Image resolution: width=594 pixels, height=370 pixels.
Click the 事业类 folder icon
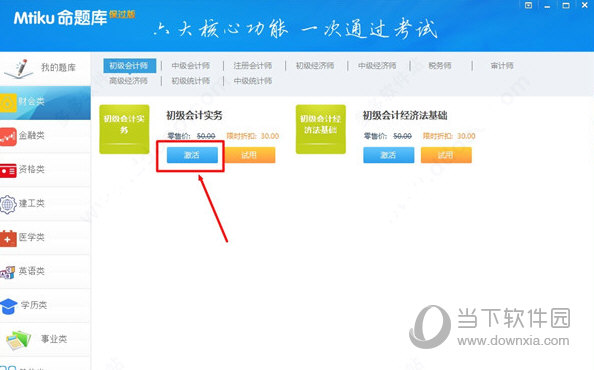(x=18, y=340)
